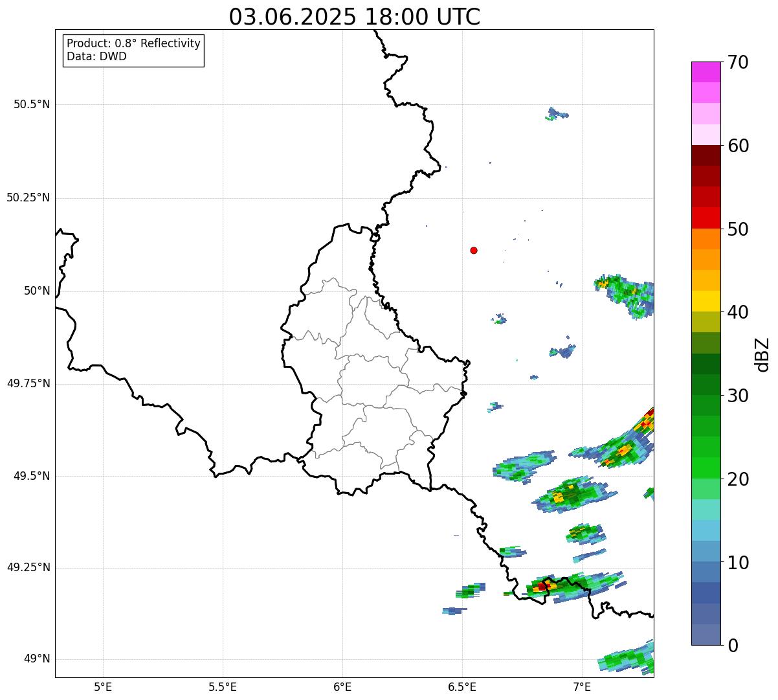Viewport: 778px width, 700px height.
Task: Click the 50.5°N latitude label
Action: point(32,105)
